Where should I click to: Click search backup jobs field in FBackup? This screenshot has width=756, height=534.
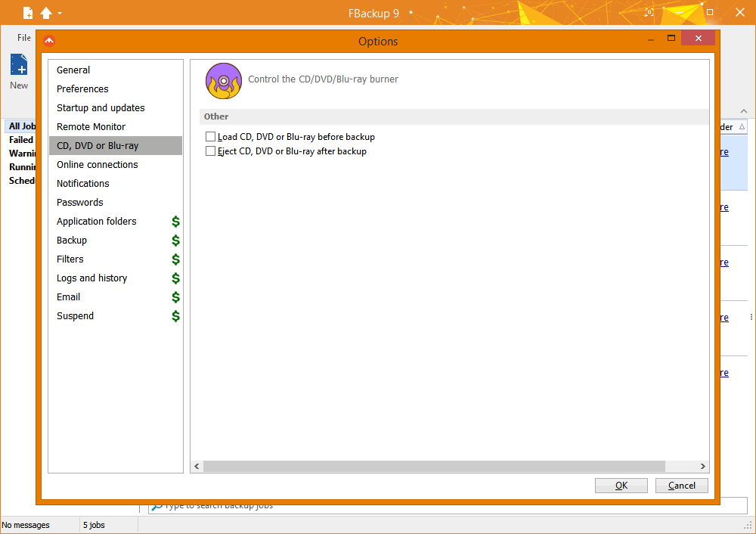pyautogui.click(x=448, y=505)
